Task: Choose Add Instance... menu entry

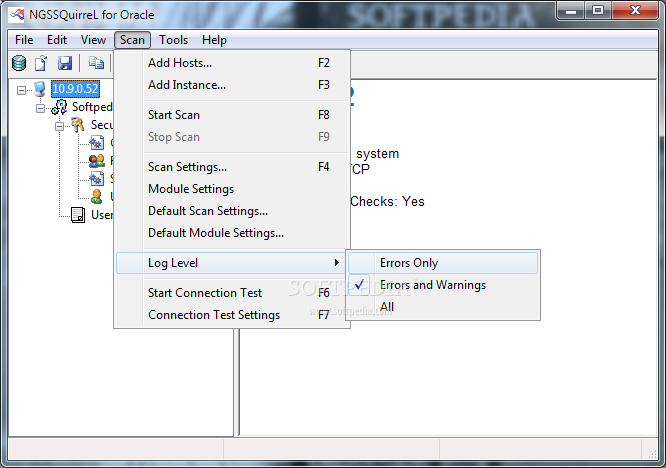Action: point(232,85)
